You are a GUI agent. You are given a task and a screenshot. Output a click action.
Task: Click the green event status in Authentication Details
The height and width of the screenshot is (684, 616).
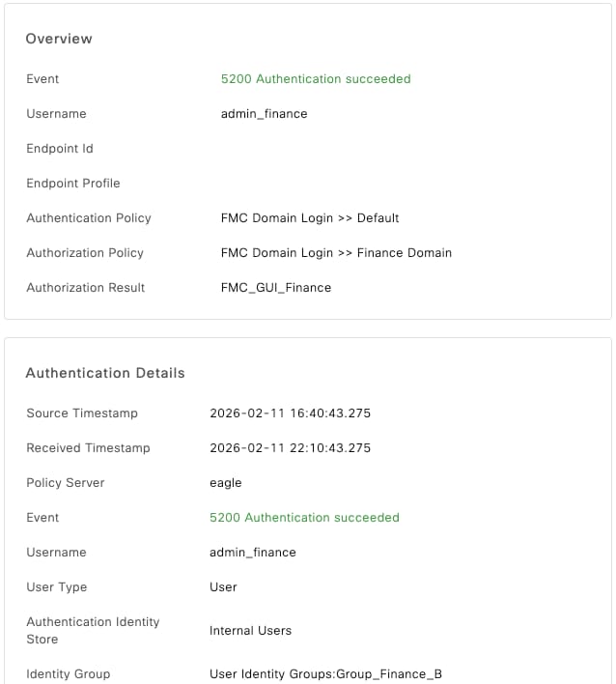pyautogui.click(x=304, y=518)
